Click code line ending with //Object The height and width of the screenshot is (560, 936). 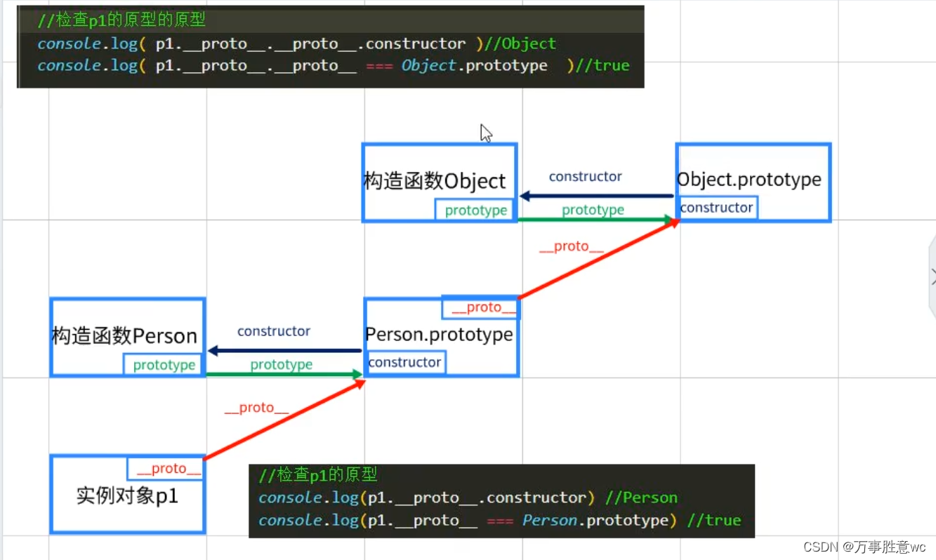[296, 44]
